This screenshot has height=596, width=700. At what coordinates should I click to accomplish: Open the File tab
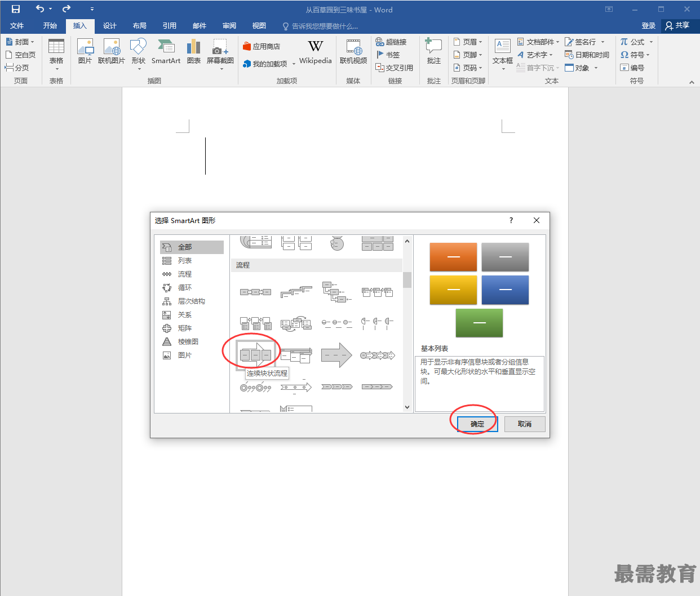(17, 26)
